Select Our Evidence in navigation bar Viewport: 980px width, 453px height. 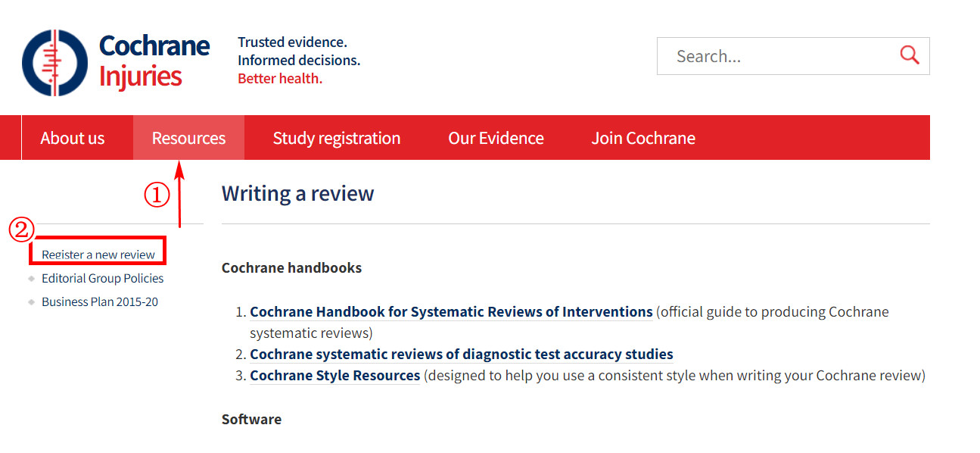click(x=496, y=138)
